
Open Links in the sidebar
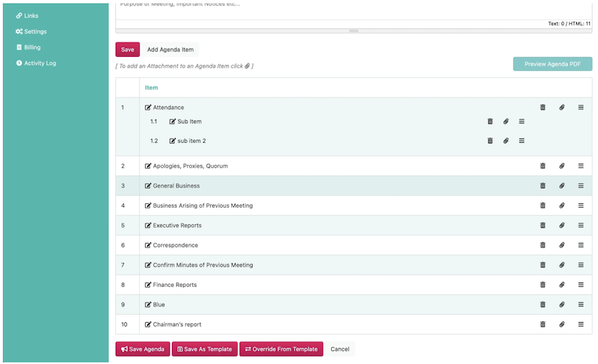click(x=28, y=16)
